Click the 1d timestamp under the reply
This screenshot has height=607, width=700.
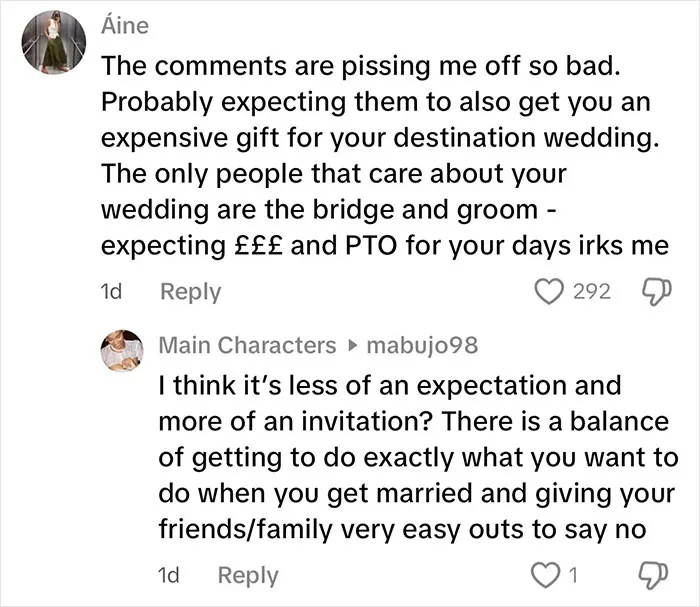tap(169, 575)
